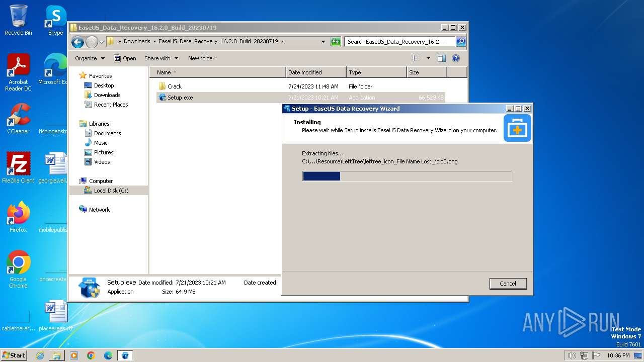
Task: Click the Explorer Forward arrow button
Action: tap(92, 42)
